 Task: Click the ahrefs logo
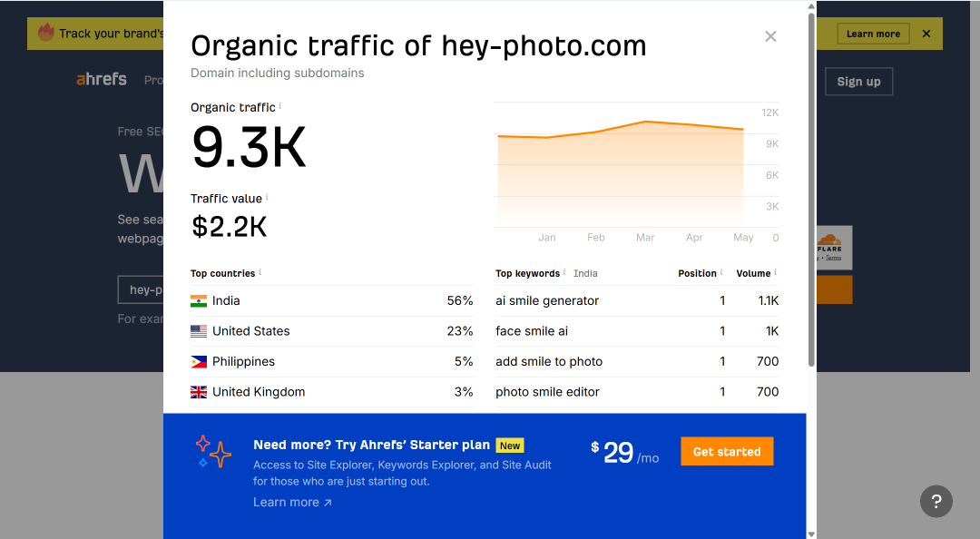[102, 80]
